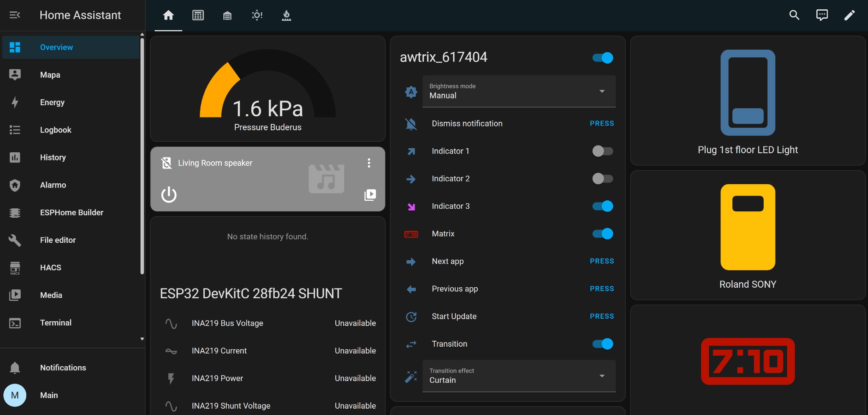The width and height of the screenshot is (868, 415).
Task: Switch to the water heater view tab
Action: pos(287,15)
